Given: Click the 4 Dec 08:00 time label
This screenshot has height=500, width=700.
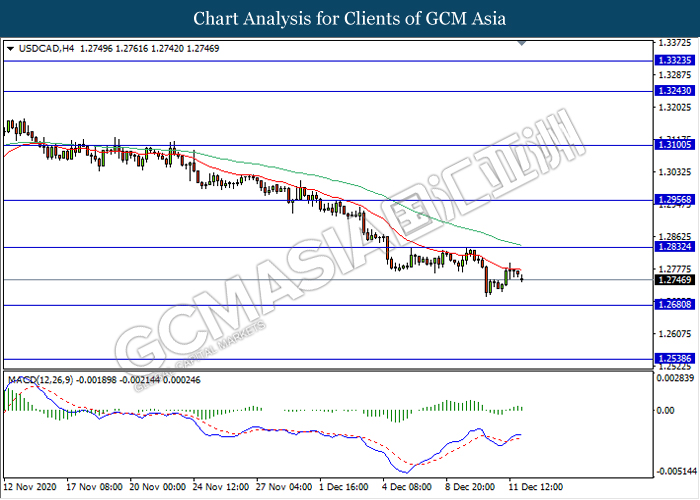Looking at the screenshot, I should point(407,487).
